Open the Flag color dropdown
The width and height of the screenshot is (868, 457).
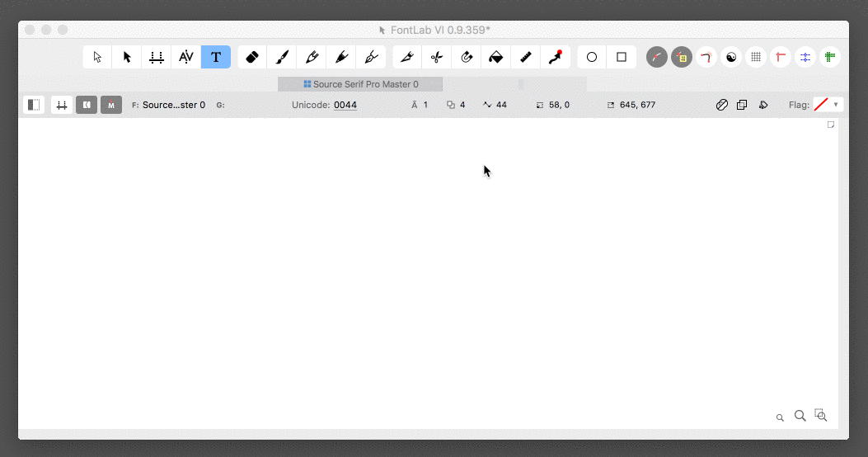tap(836, 105)
